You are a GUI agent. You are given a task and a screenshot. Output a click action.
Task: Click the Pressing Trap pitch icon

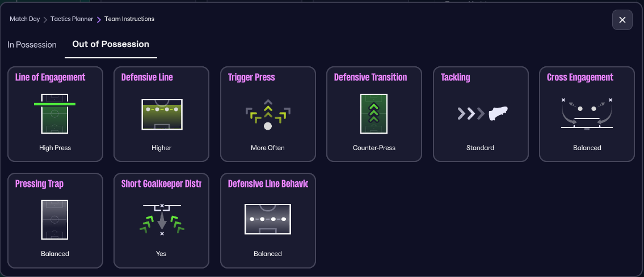pos(54,220)
